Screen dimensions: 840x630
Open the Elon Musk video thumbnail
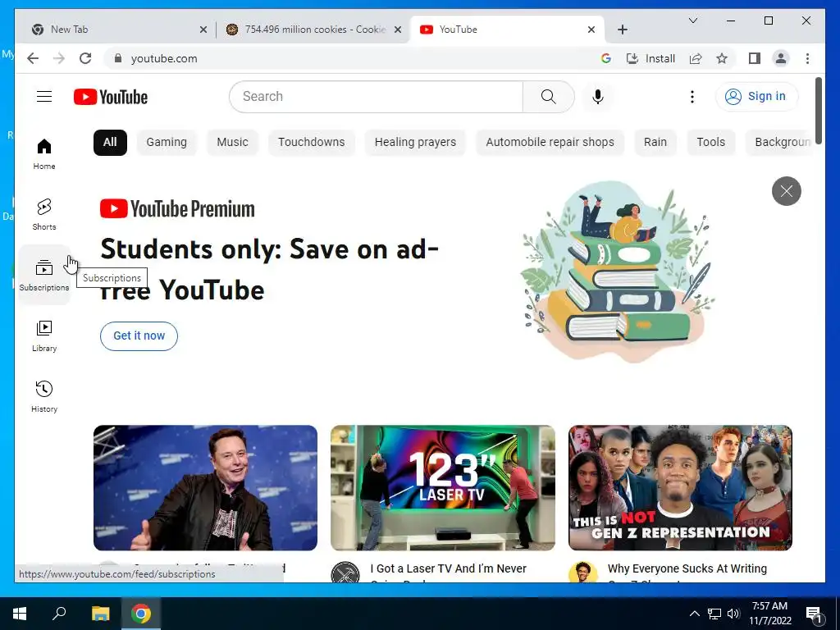205,487
